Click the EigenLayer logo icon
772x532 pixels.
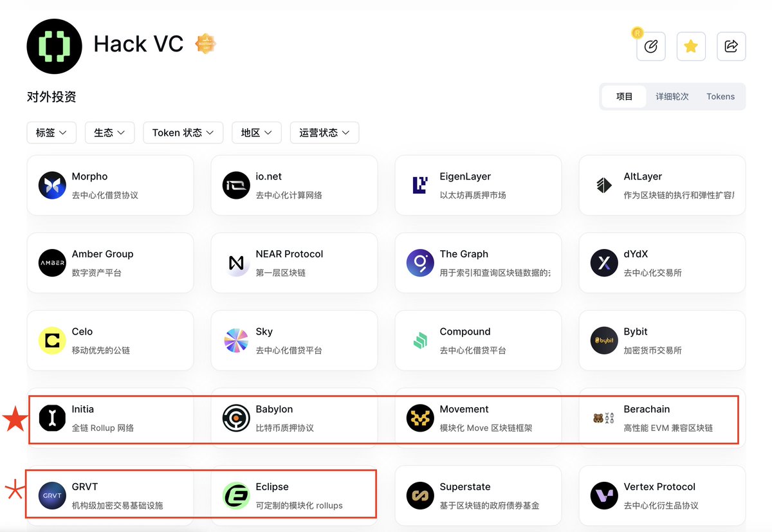coord(420,185)
